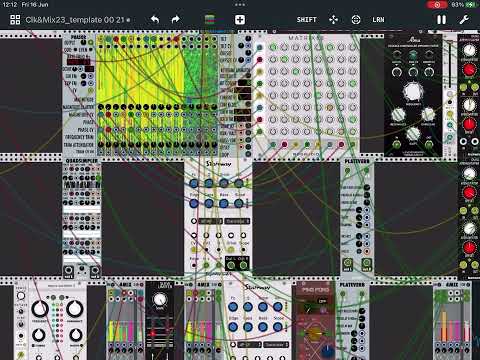Open the colored cable visibility icon

coord(210,19)
